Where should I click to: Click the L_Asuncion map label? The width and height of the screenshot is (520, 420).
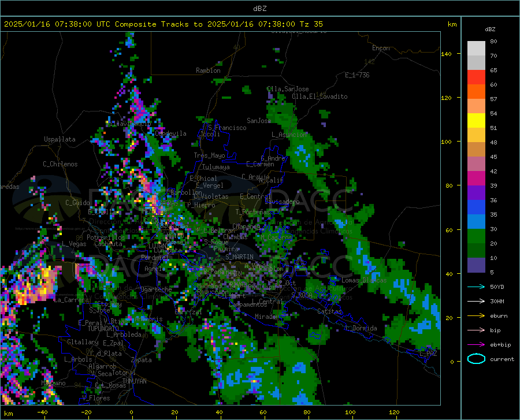pyautogui.click(x=289, y=135)
